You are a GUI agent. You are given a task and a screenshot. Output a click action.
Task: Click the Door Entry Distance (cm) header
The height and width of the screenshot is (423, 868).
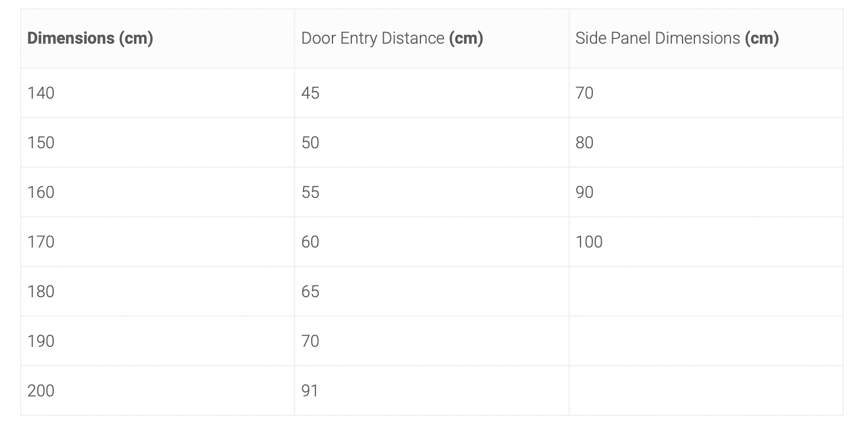(392, 38)
